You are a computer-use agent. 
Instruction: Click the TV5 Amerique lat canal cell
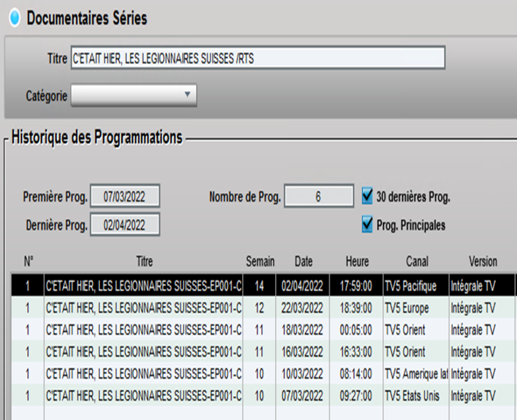pyautogui.click(x=416, y=374)
